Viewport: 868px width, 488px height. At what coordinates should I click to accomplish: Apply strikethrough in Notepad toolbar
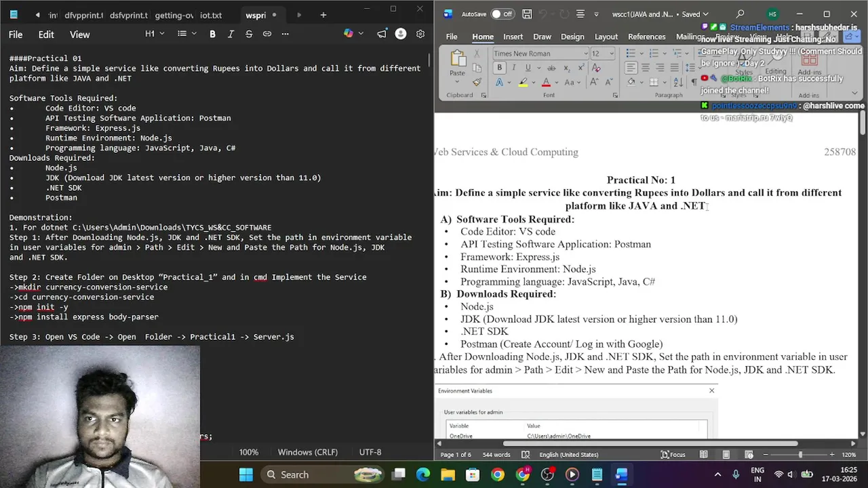click(x=249, y=34)
